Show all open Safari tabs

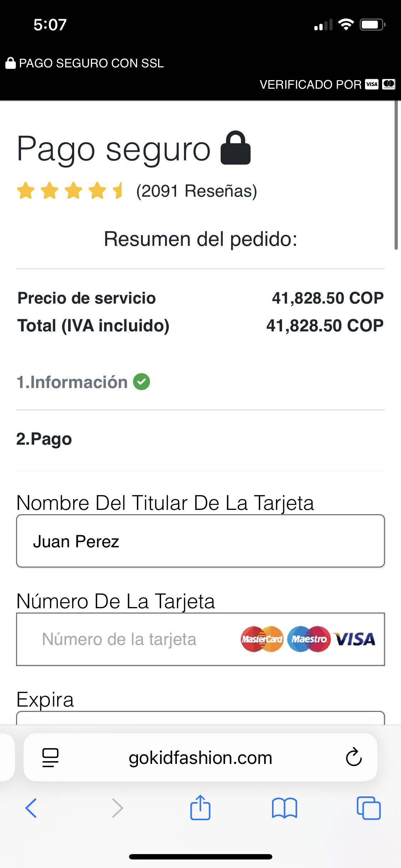coord(369,808)
